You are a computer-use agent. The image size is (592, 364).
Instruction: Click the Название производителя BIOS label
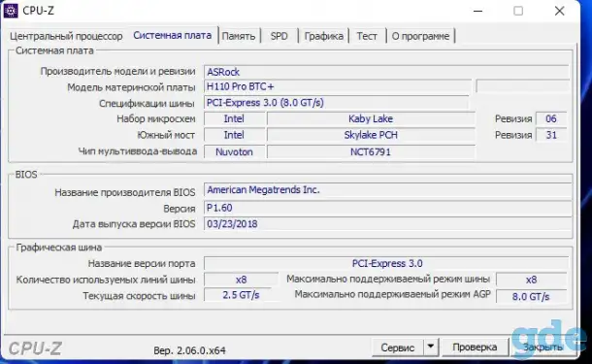[x=125, y=192]
